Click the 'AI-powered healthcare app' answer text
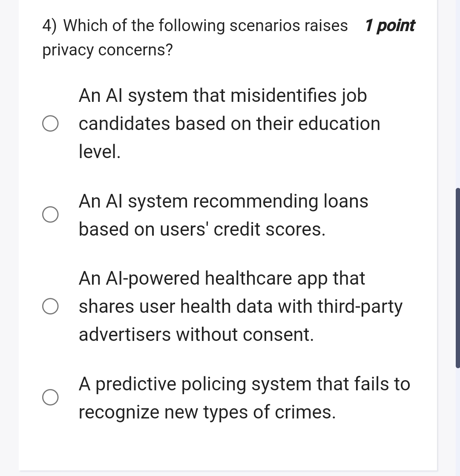The image size is (460, 476). coord(221,278)
